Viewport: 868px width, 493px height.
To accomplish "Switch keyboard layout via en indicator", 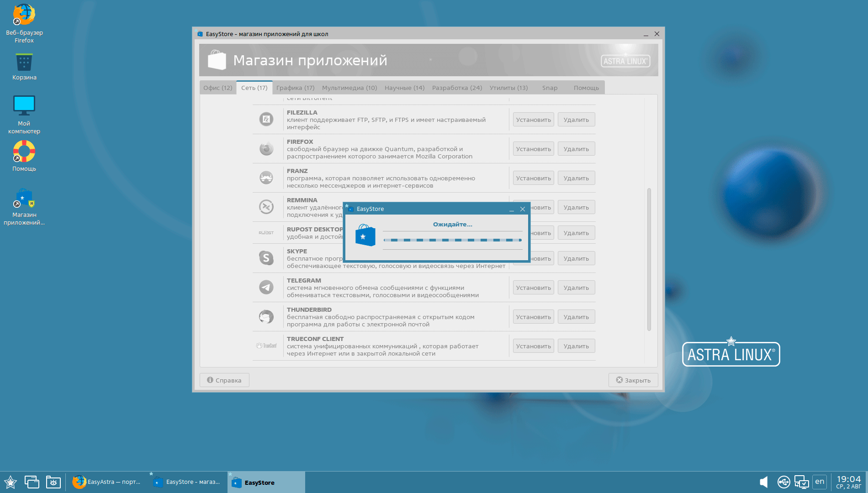I will pos(820,482).
